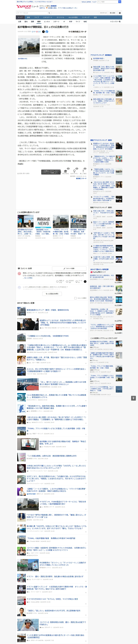
Task: Open the テスラが2万5000ドル article
Action: [x=52, y=599]
